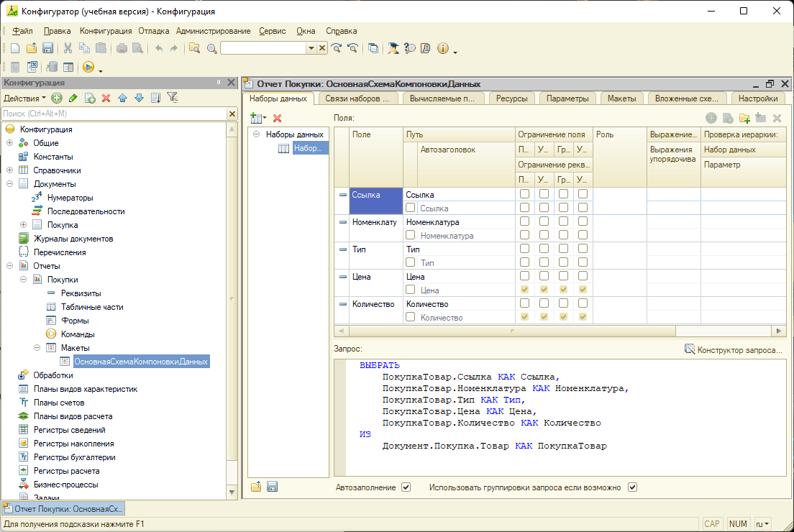
Task: Click red delete icon in Configuration panel toolbar
Action: (106, 98)
